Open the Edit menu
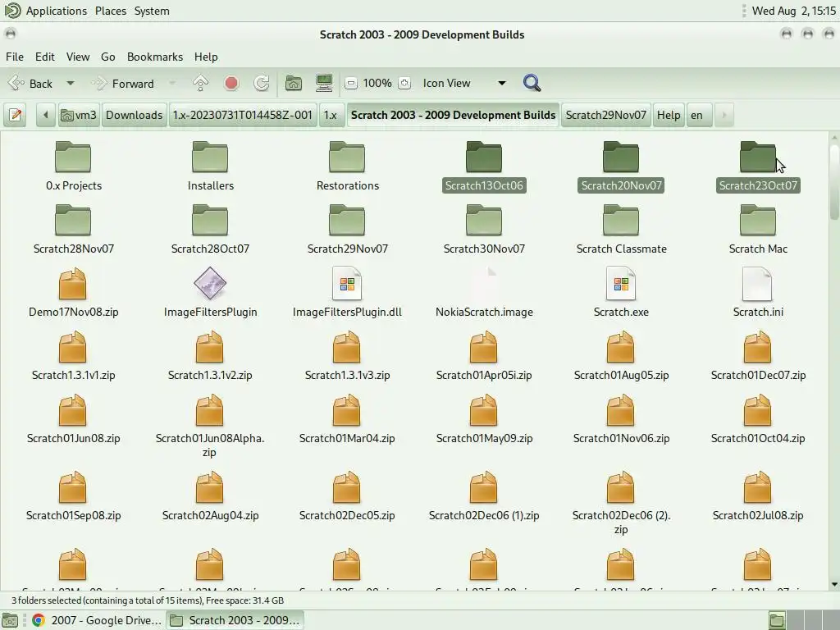The width and height of the screenshot is (840, 630). tap(45, 57)
